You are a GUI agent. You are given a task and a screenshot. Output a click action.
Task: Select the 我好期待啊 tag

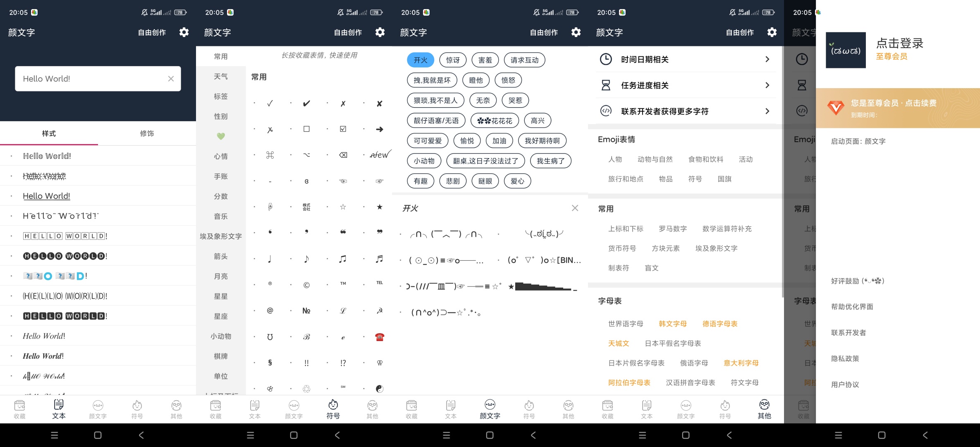click(x=542, y=141)
